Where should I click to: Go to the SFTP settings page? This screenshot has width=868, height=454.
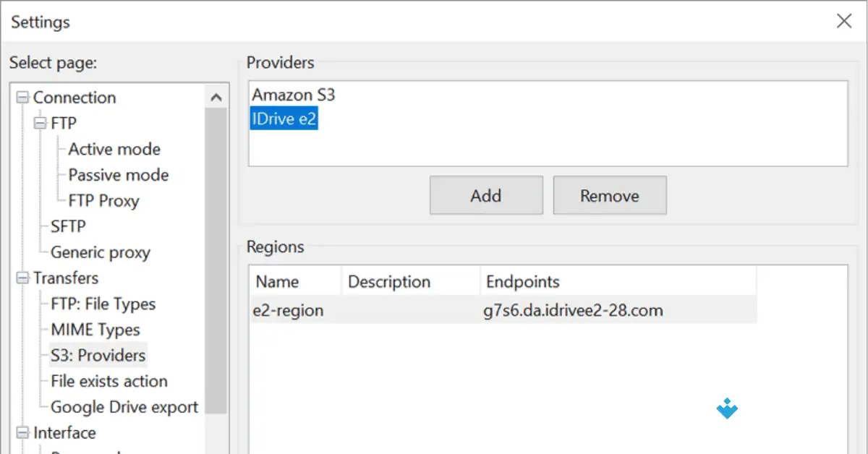pos(68,226)
